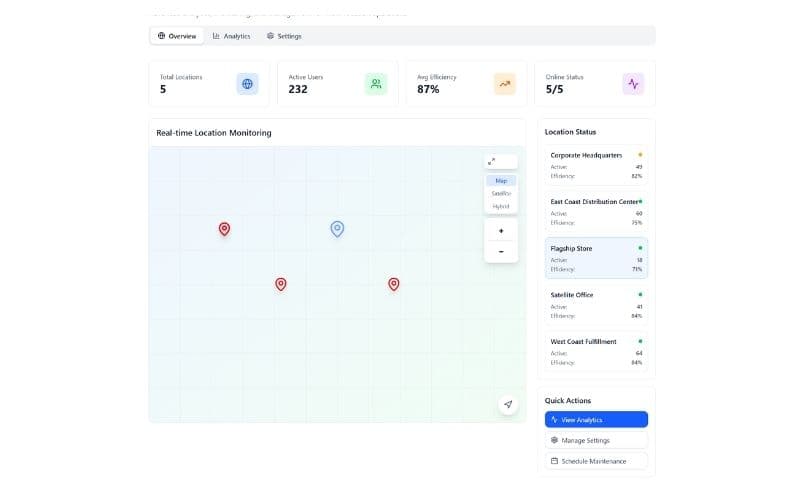The width and height of the screenshot is (800, 500).
Task: Open Manage Settings quick action
Action: pyautogui.click(x=596, y=440)
